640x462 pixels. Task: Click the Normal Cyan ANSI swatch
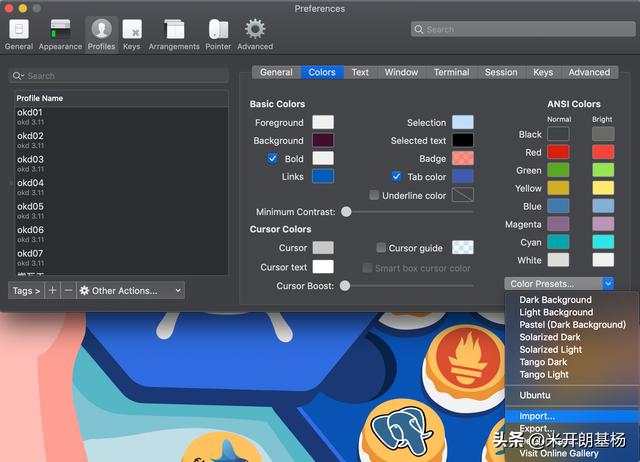pos(558,242)
